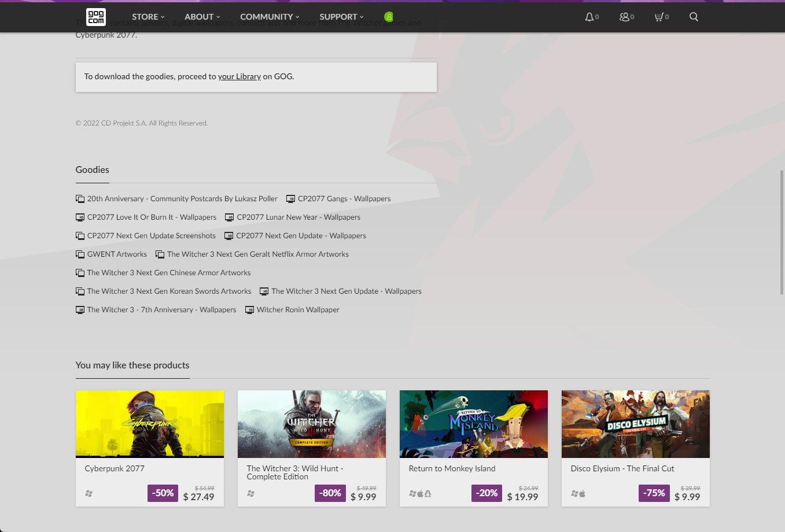Open the shopping cart
Viewport: 785px width, 532px height.
coord(659,17)
